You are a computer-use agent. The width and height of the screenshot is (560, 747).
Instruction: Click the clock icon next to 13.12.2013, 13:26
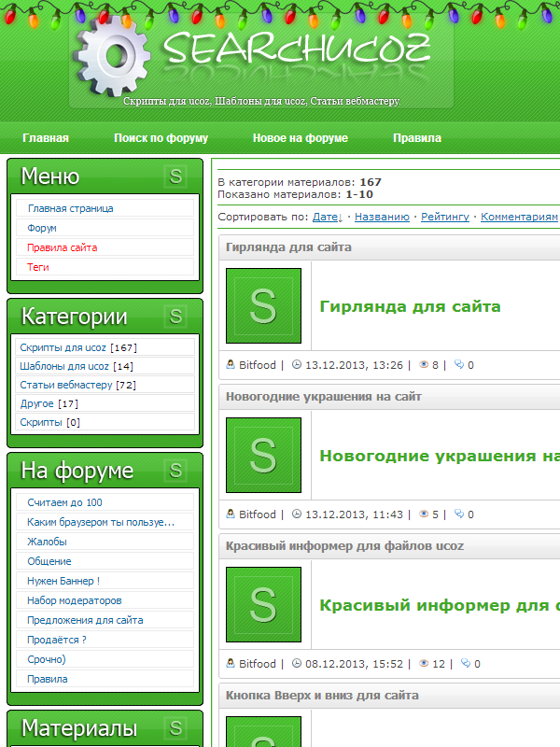tap(297, 364)
